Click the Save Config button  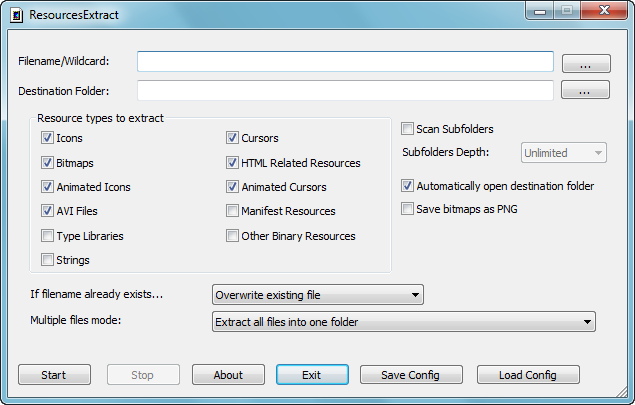point(411,375)
